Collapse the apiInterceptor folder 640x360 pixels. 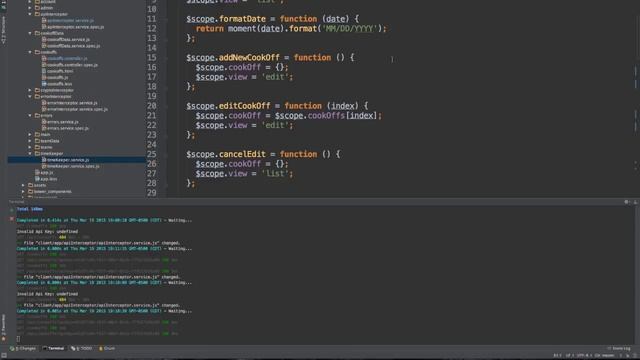(x=30, y=14)
